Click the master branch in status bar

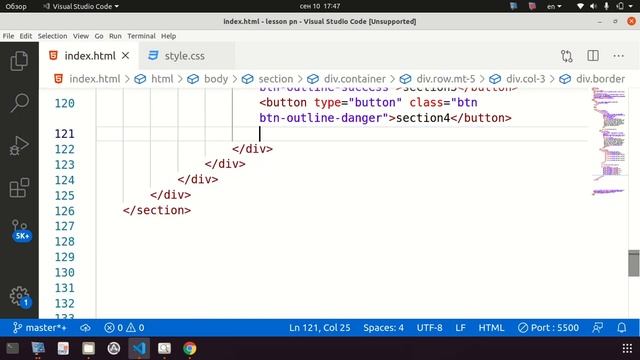(40, 328)
